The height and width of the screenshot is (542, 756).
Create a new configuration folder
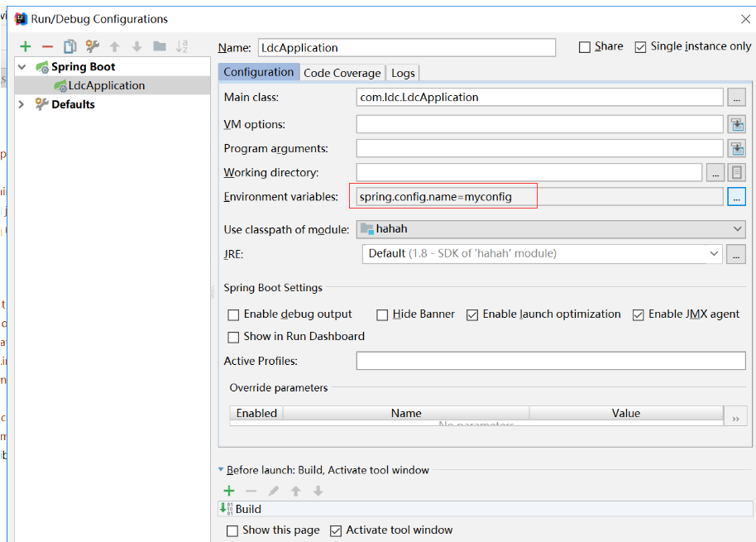[160, 46]
